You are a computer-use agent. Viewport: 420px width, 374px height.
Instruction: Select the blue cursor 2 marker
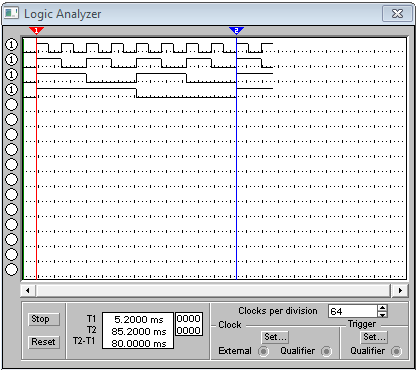click(x=236, y=31)
